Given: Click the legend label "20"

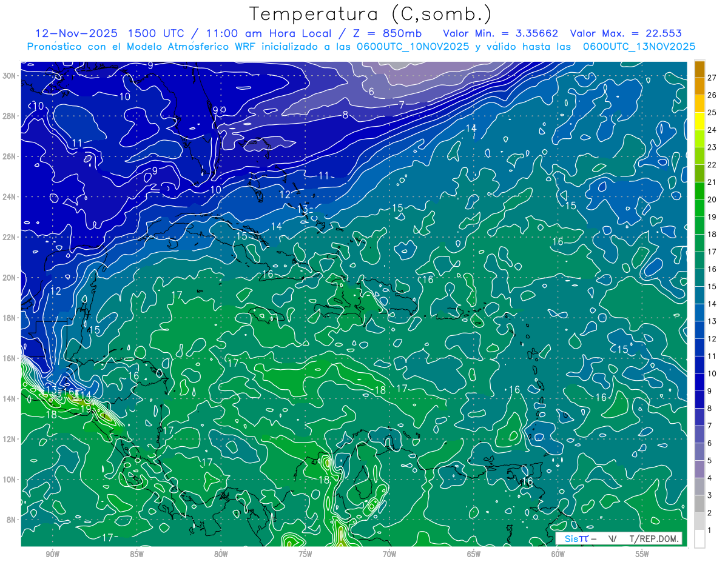Looking at the screenshot, I should [712, 199].
